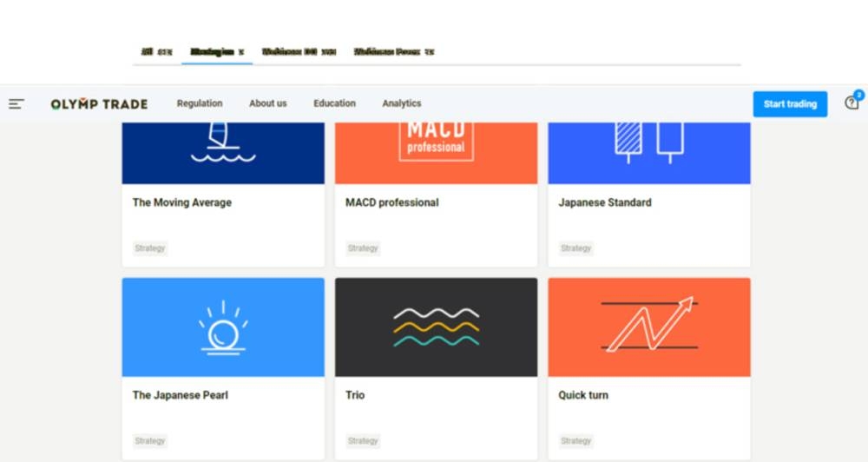868x462 pixels.
Task: Click Strategy tag on The Japanese Pearl card
Action: coord(150,441)
